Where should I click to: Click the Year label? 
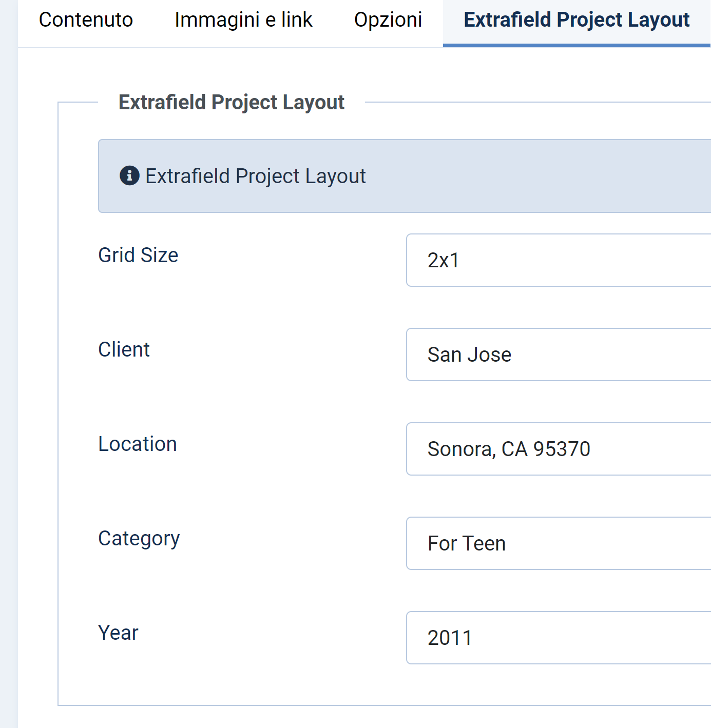click(118, 633)
